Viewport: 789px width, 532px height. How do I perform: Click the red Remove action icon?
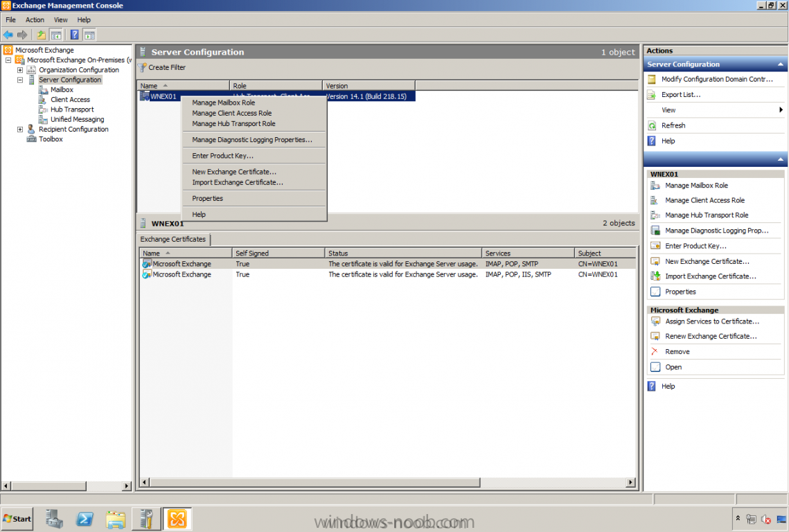pos(655,351)
